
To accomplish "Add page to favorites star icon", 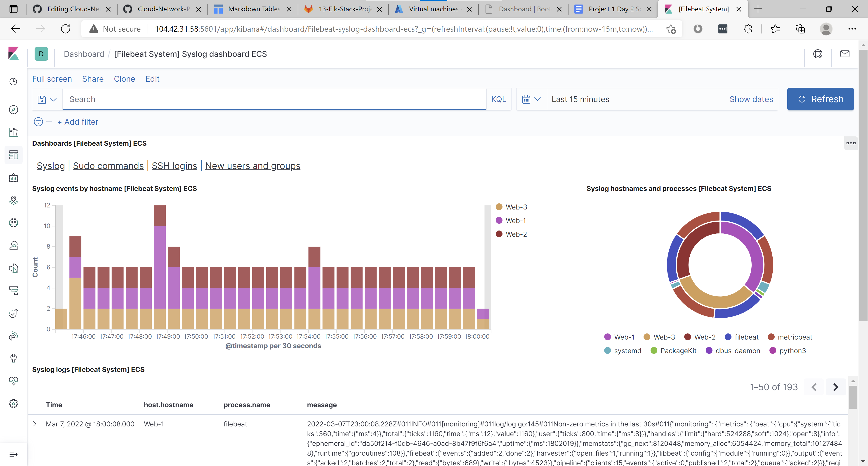I will click(670, 29).
